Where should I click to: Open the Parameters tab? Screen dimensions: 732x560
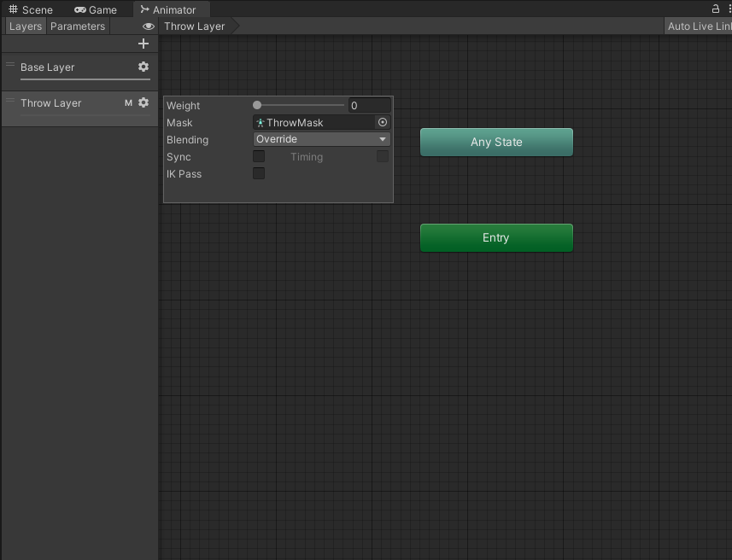tap(78, 26)
